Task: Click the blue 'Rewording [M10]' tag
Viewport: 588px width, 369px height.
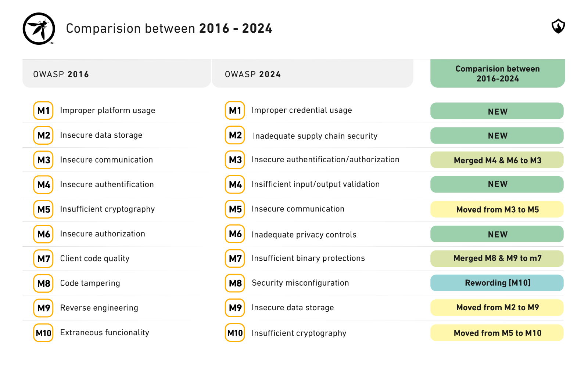Action: click(497, 283)
